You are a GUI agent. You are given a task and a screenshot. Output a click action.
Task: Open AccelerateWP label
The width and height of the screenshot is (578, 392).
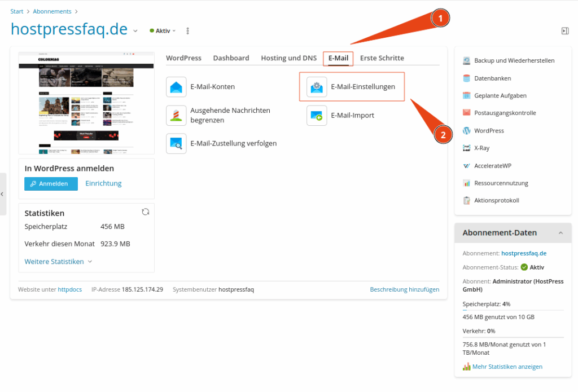(492, 166)
